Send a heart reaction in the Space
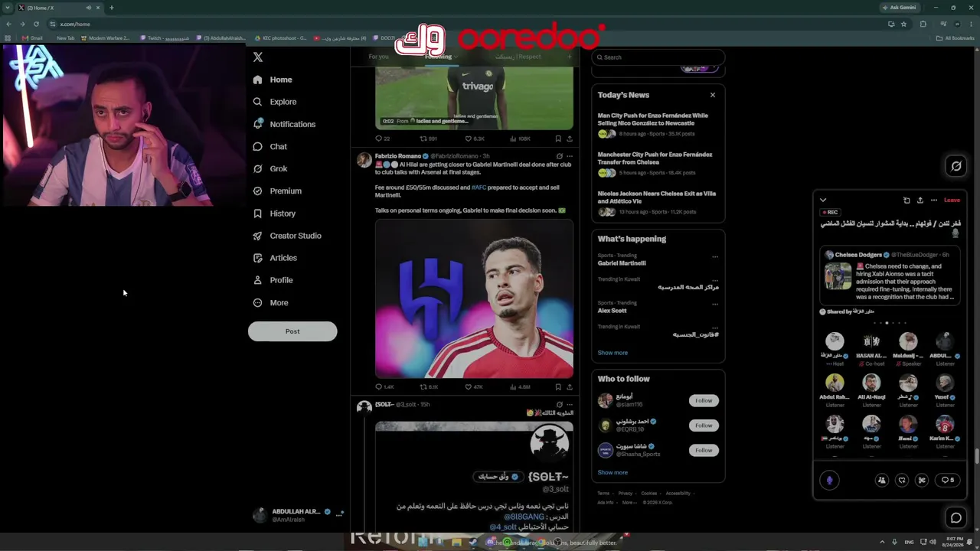 (902, 480)
